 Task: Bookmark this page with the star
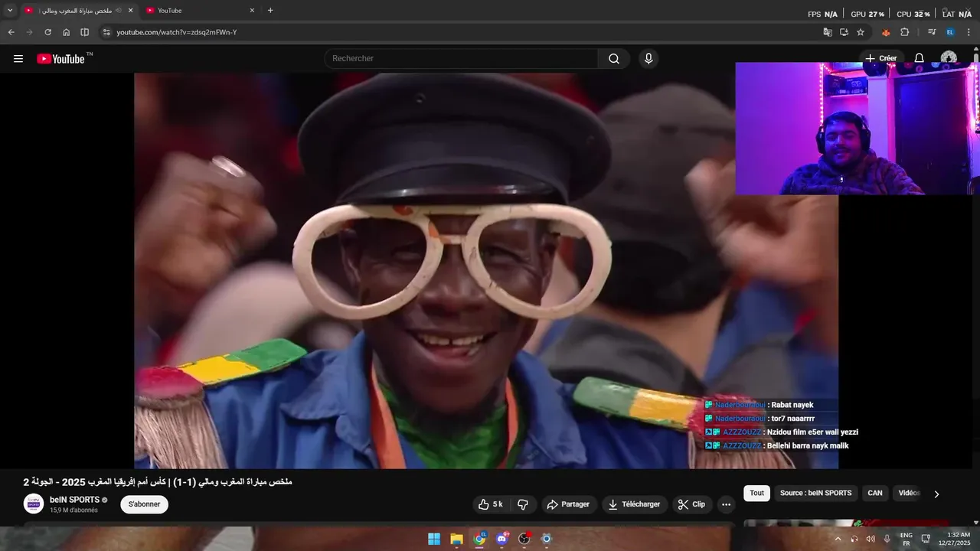[861, 32]
